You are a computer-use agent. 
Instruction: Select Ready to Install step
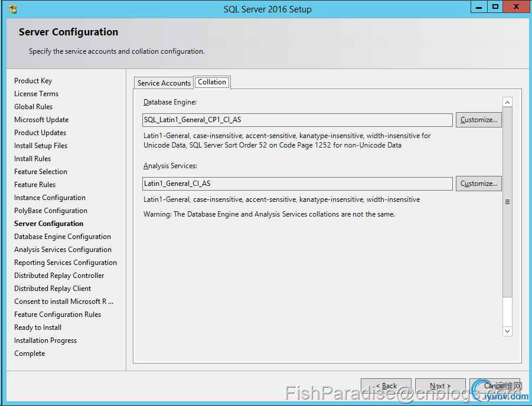click(x=38, y=328)
